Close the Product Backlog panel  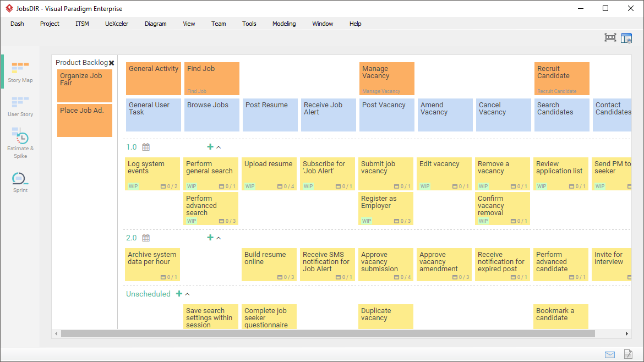tap(112, 62)
